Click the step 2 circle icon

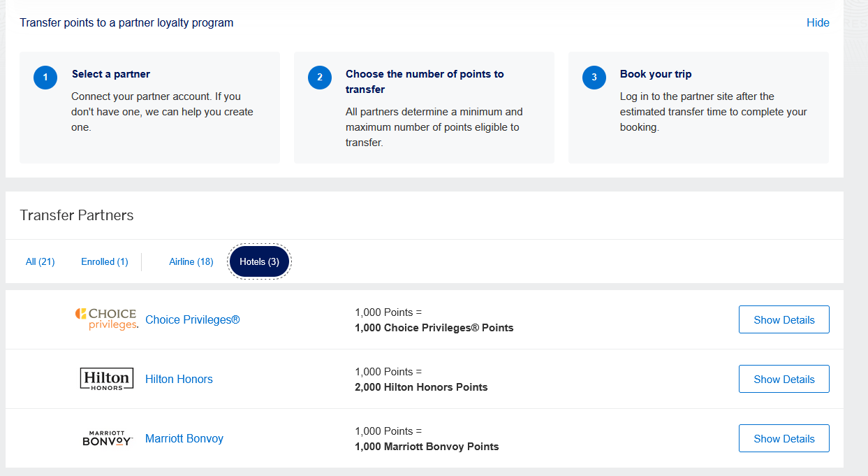pyautogui.click(x=319, y=78)
